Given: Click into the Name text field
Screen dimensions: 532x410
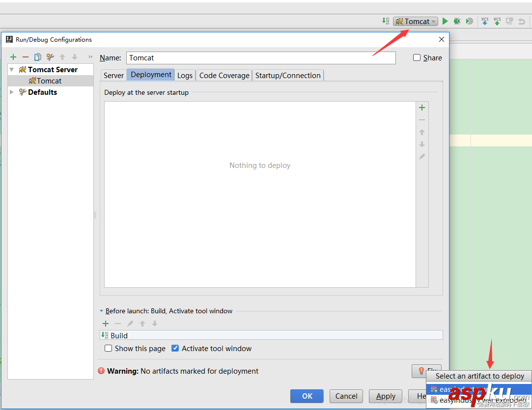Looking at the screenshot, I should pos(261,57).
